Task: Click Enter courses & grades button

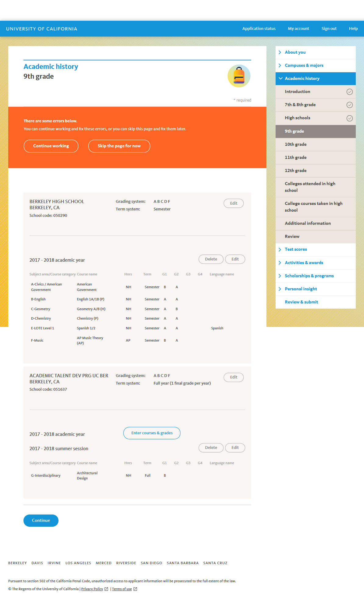Action: point(152,433)
